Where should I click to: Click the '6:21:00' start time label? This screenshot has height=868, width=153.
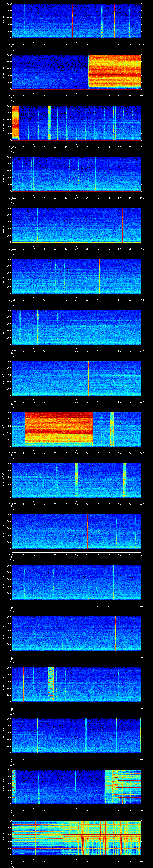[12, 708]
